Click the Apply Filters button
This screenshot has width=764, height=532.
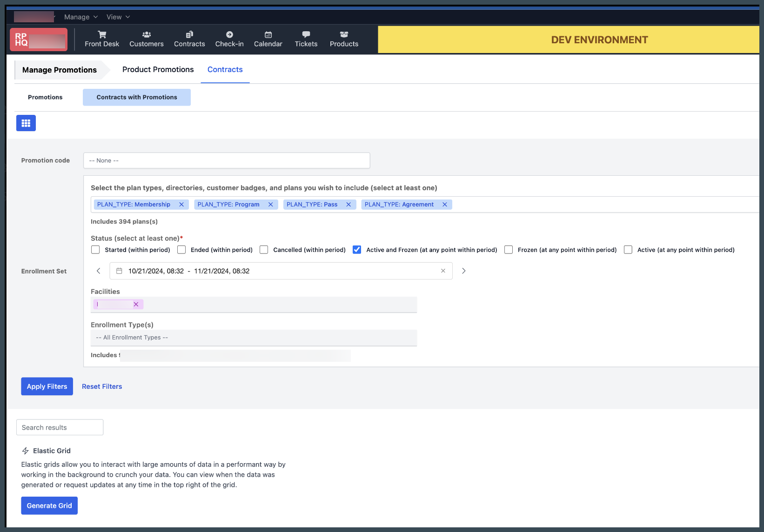click(47, 386)
